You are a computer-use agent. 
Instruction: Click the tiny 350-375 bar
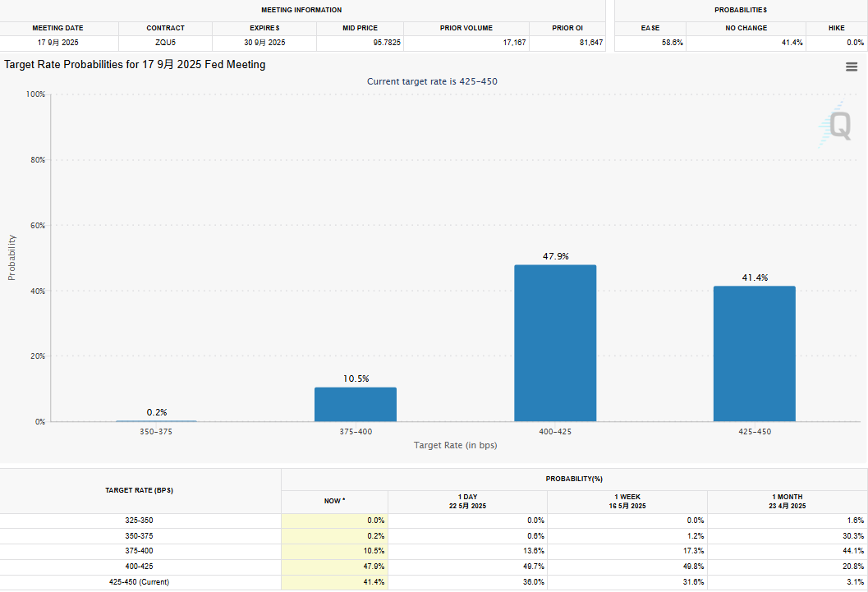point(156,420)
